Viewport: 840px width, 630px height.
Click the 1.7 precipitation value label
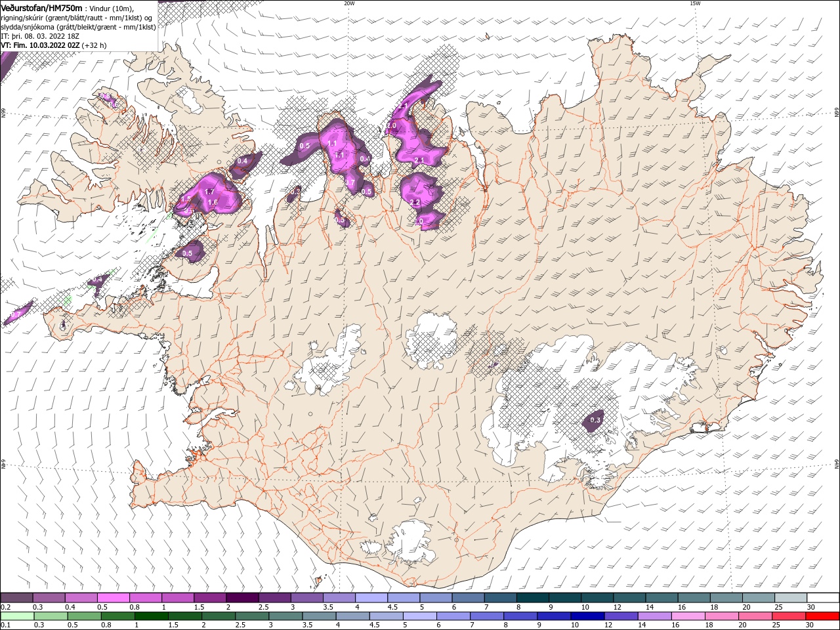coord(210,192)
